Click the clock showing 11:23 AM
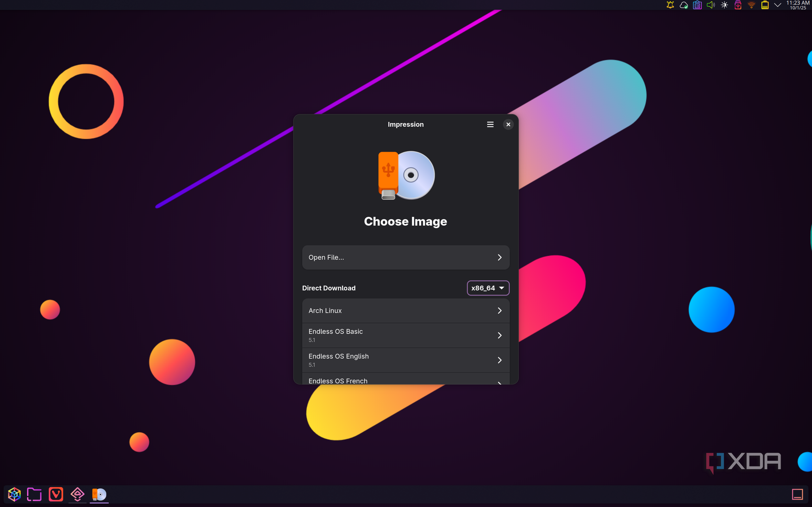 pyautogui.click(x=796, y=5)
